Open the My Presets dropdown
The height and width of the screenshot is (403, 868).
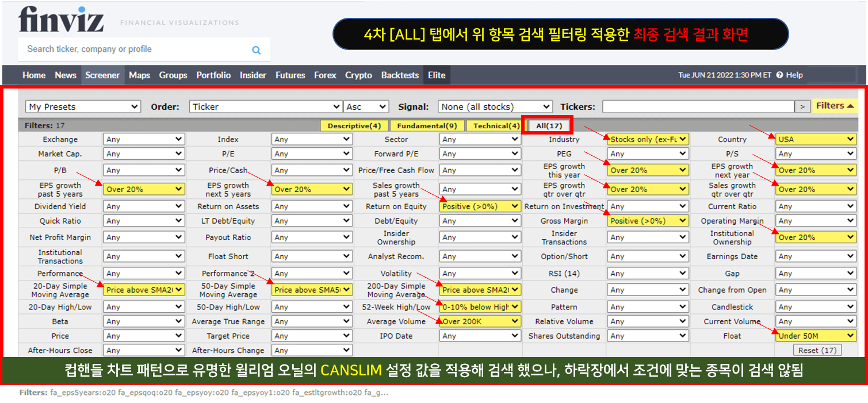tap(83, 106)
